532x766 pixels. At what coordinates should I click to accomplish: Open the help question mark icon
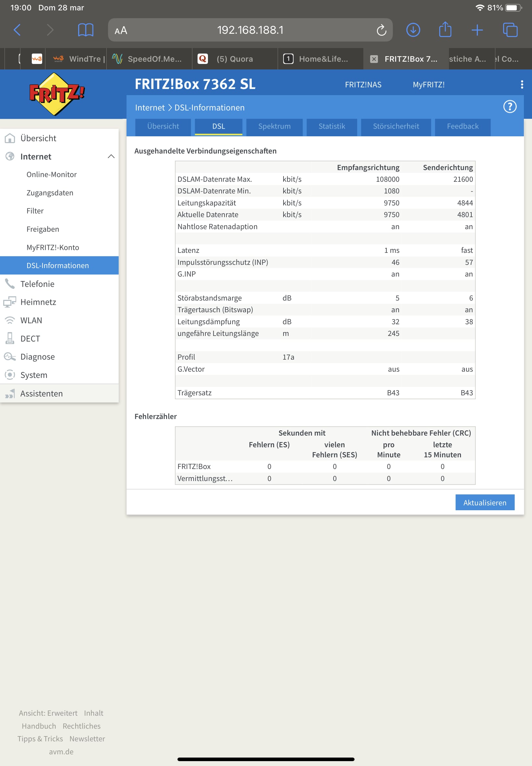point(509,107)
